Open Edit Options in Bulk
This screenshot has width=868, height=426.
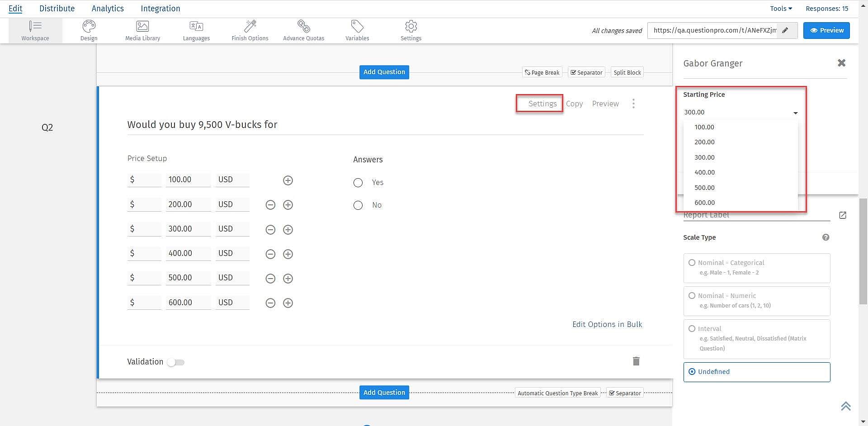point(607,324)
